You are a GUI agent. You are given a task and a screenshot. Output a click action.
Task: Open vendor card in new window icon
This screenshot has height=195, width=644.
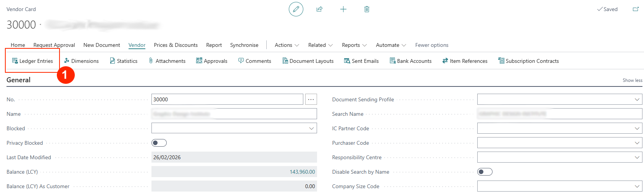tap(636, 9)
